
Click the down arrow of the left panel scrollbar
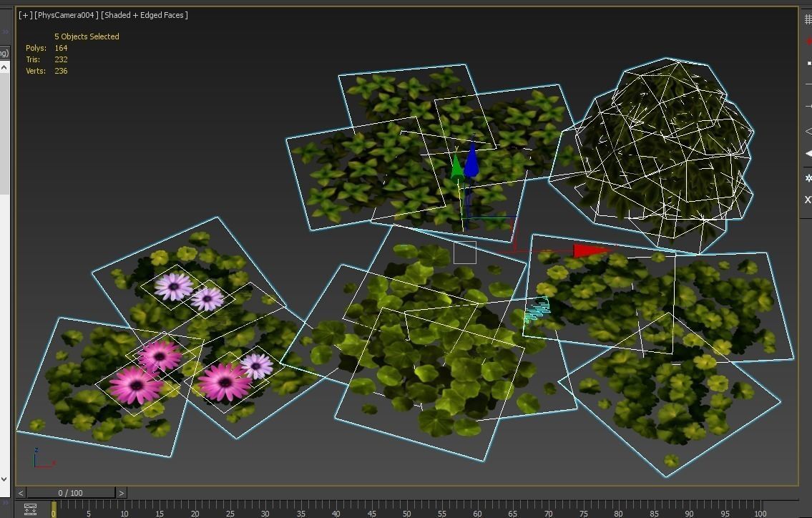[x=4, y=479]
